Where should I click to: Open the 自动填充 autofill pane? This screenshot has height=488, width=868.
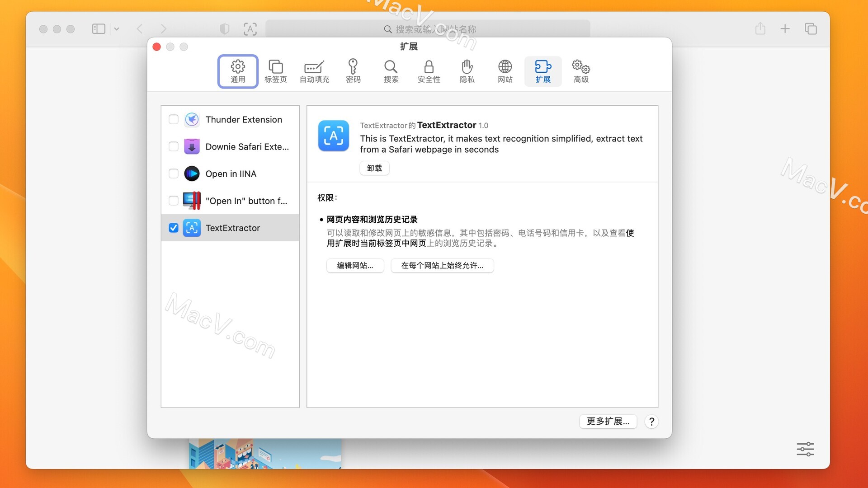tap(314, 71)
